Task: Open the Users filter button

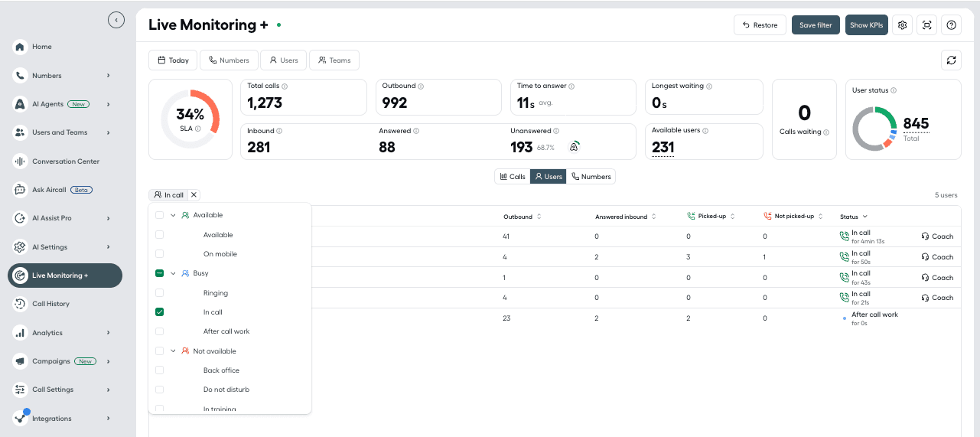Action: click(284, 60)
